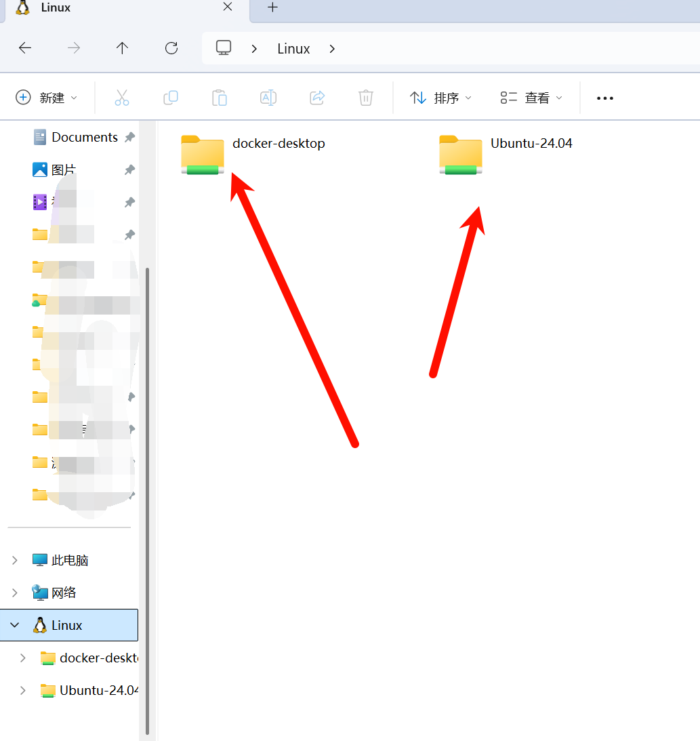Go forward with the right arrow
700x741 pixels.
coord(74,48)
